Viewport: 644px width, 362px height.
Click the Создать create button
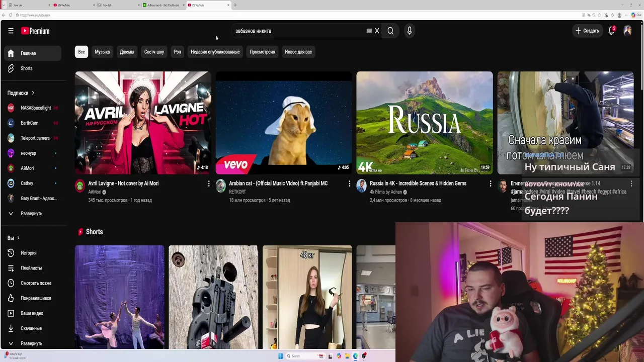tap(587, 31)
